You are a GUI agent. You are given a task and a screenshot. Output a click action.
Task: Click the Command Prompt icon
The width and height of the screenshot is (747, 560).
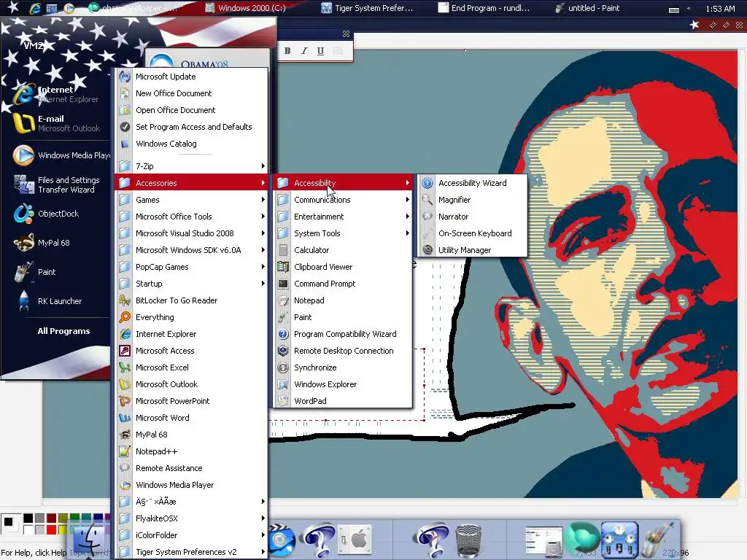pyautogui.click(x=283, y=284)
